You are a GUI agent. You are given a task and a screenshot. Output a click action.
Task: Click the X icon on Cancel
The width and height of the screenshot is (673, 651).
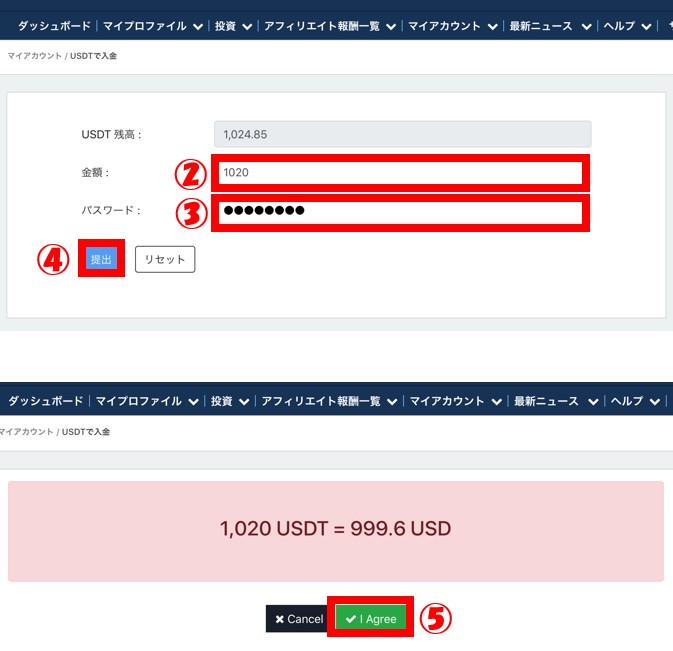pos(279,619)
